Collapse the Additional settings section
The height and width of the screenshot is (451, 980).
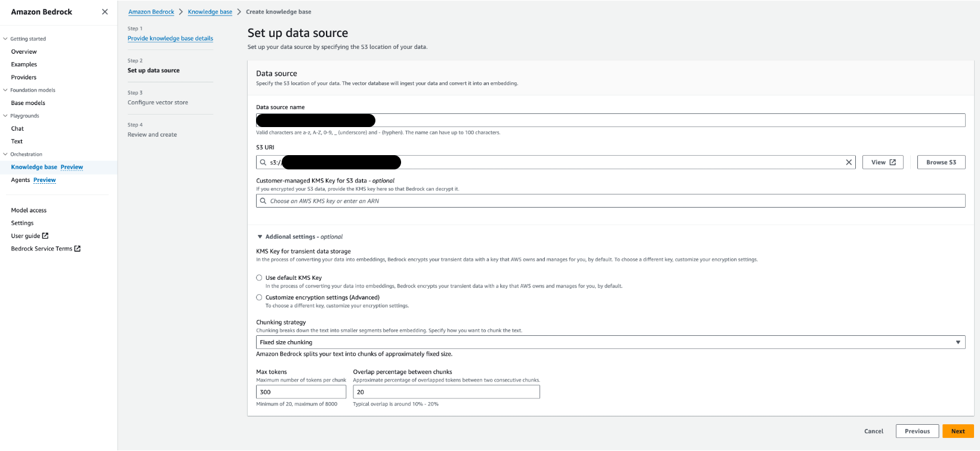pyautogui.click(x=260, y=237)
